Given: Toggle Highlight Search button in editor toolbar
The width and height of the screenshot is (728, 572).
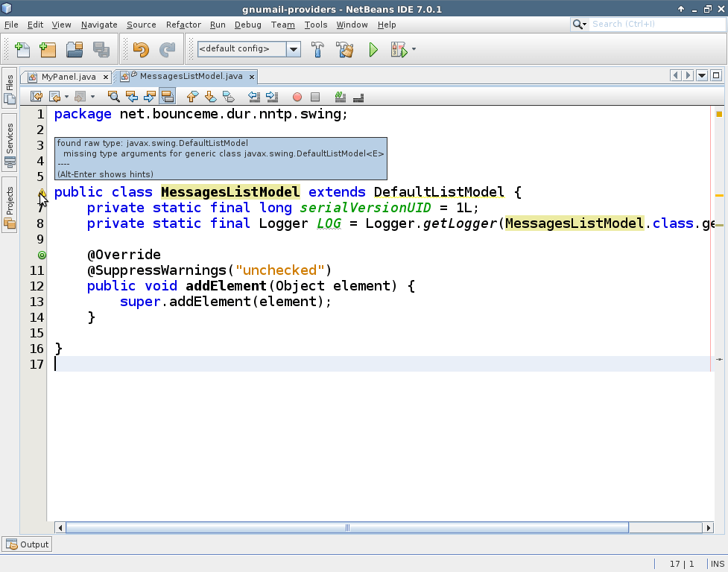Looking at the screenshot, I should (167, 96).
